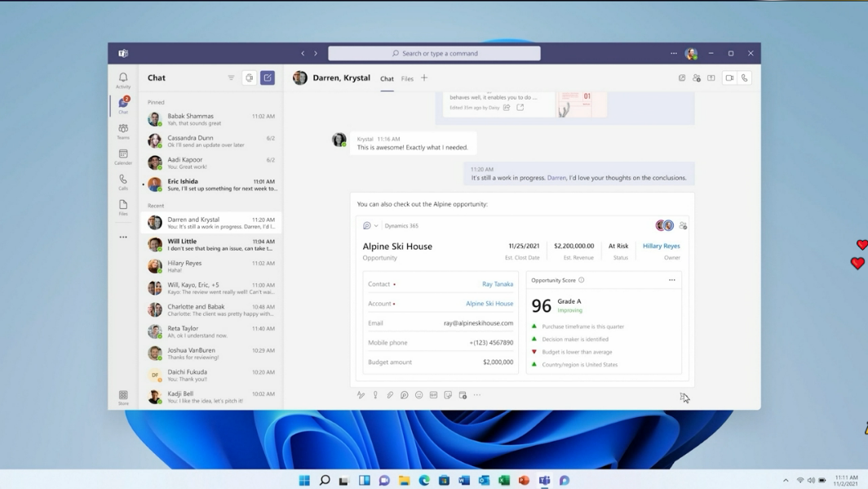Open the emoji picker in compose bar
This screenshot has width=868, height=489.
coord(419,395)
